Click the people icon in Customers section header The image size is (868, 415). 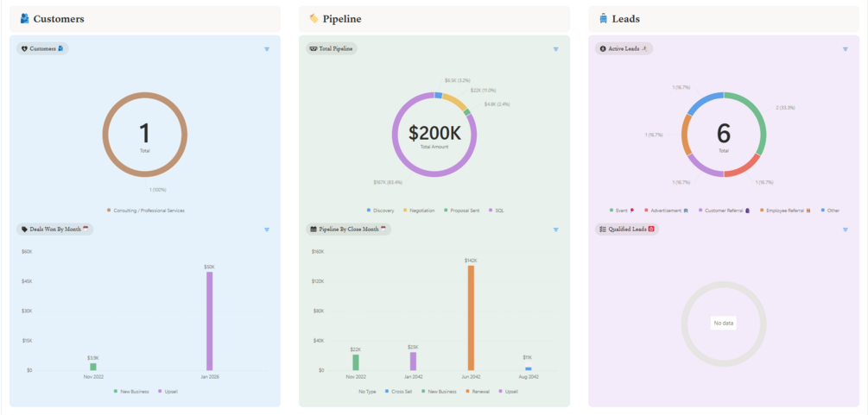[24, 19]
